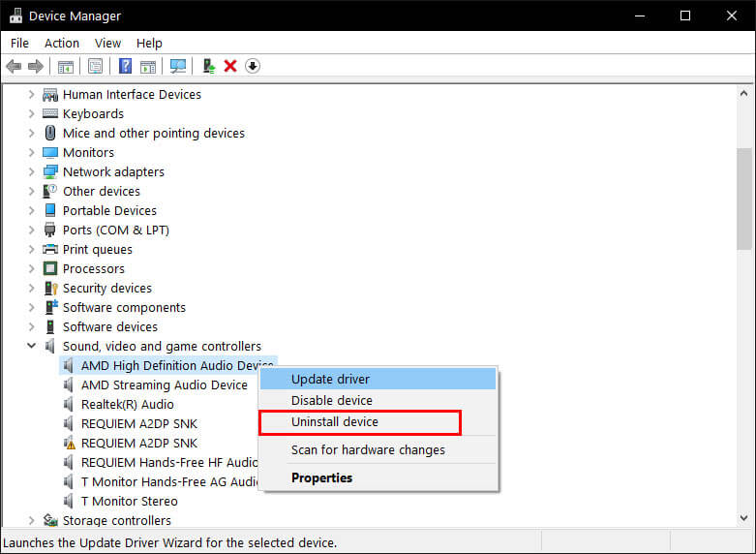Screen dimensions: 756x554
Task: Click the Ports (COM & LPT) icon
Action: point(50,230)
